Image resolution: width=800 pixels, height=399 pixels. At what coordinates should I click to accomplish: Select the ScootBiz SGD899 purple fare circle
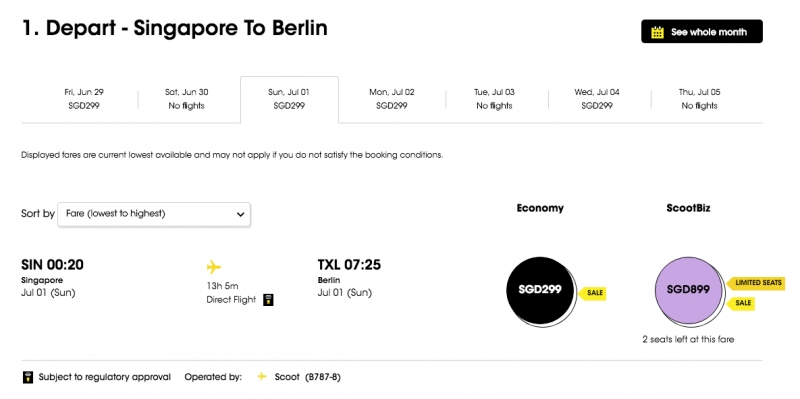coord(689,290)
